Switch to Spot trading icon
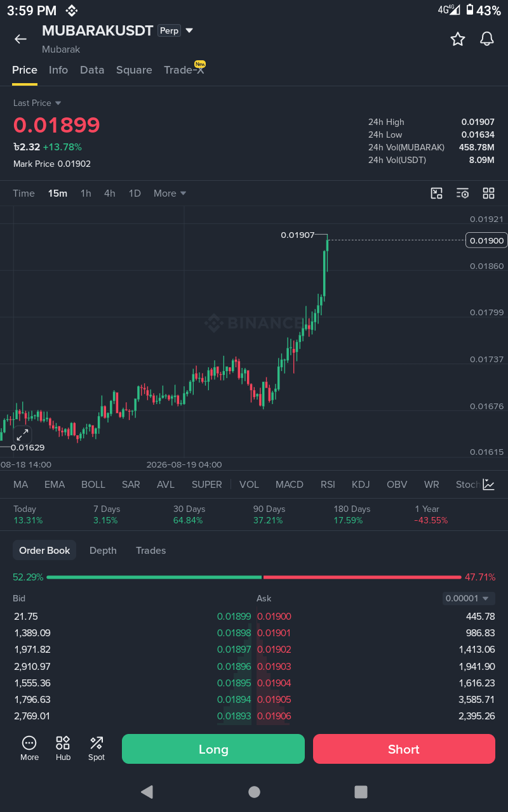Viewport: 508px width, 812px height. [x=97, y=749]
